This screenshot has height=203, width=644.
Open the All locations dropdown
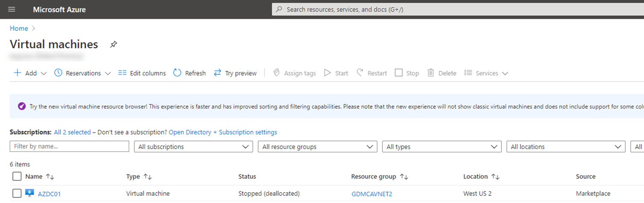566,146
